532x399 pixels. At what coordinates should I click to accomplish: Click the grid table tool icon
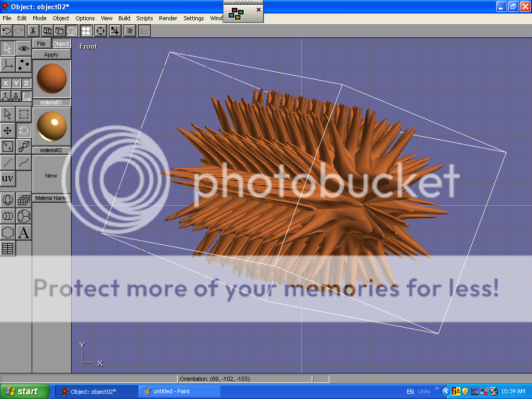point(7,248)
